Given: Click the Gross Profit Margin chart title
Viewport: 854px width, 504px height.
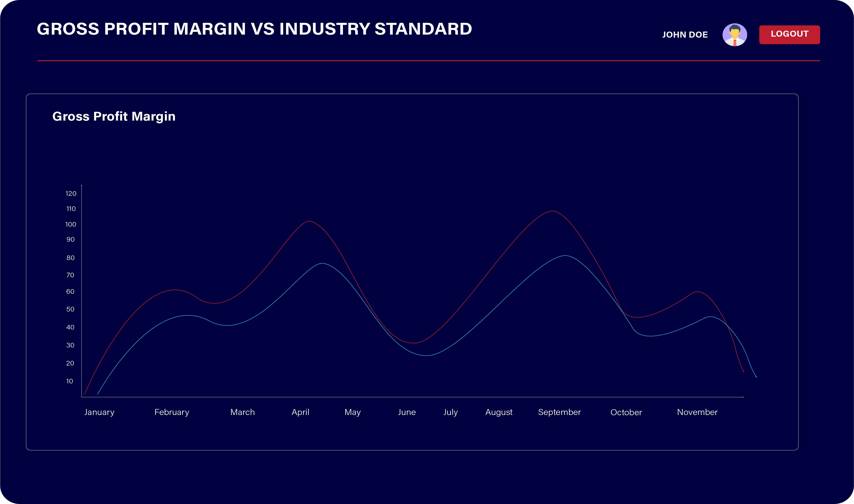Looking at the screenshot, I should click(114, 116).
